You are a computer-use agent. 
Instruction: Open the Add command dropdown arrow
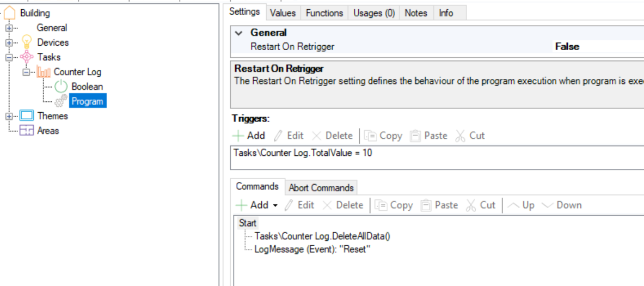coord(275,205)
